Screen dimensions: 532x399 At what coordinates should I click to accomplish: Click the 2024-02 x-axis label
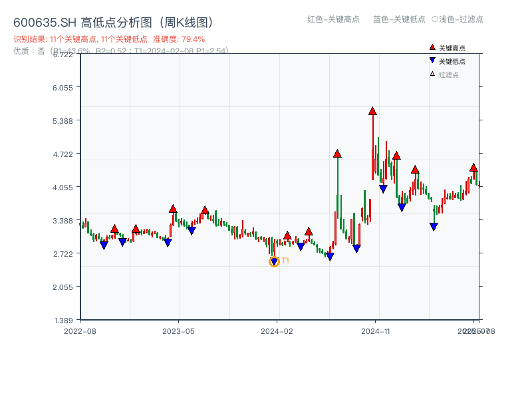[x=277, y=331]
